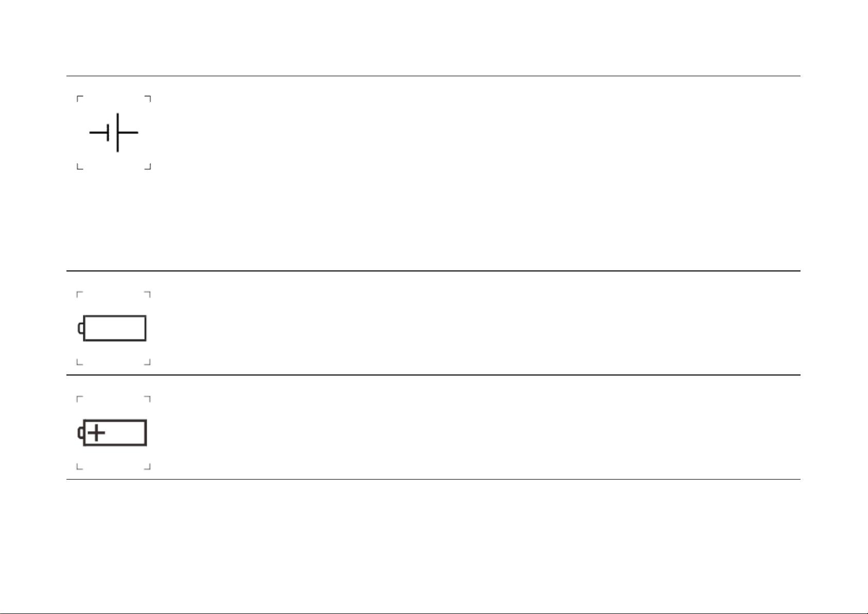Screen dimensions: 868x614
Task: Click the terminal nub of empty battery
Action: tap(80, 328)
